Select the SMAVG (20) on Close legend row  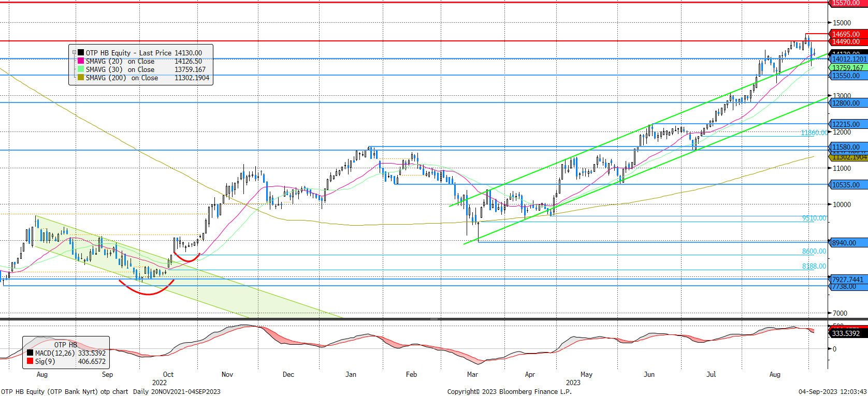(140, 61)
